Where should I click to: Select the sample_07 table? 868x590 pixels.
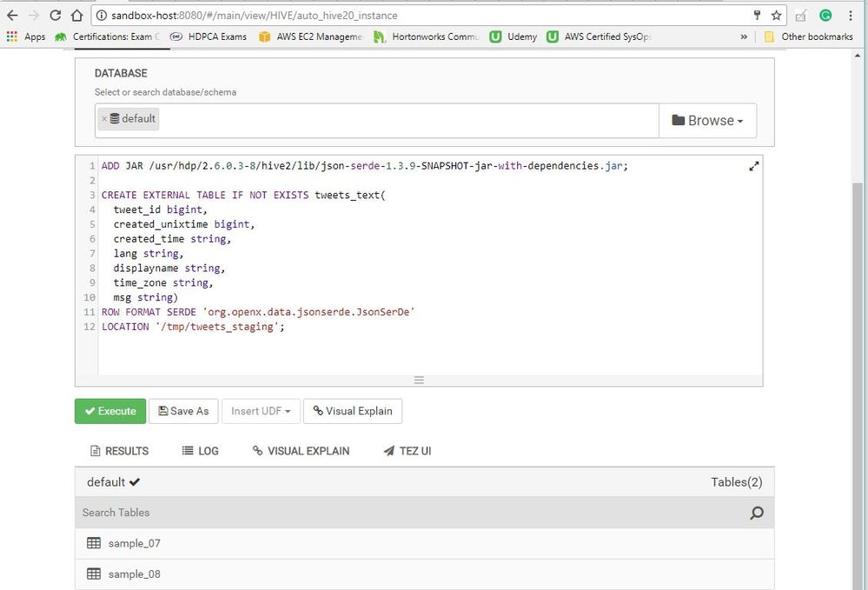[x=134, y=543]
